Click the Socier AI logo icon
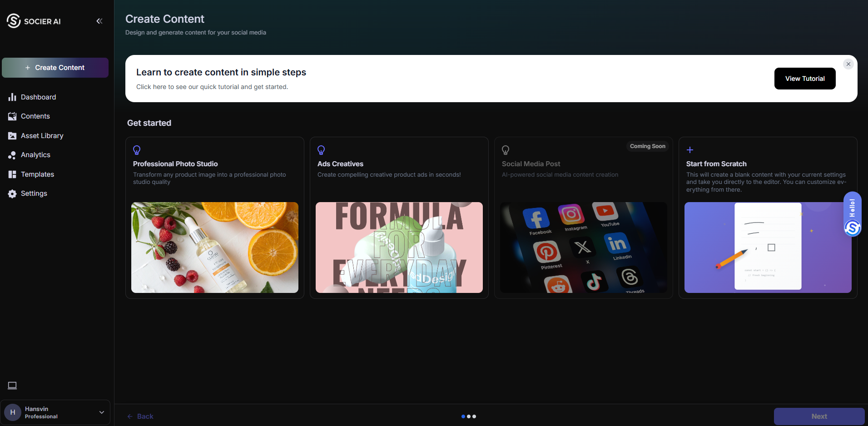Screen dimensions: 868x426 pos(14,21)
